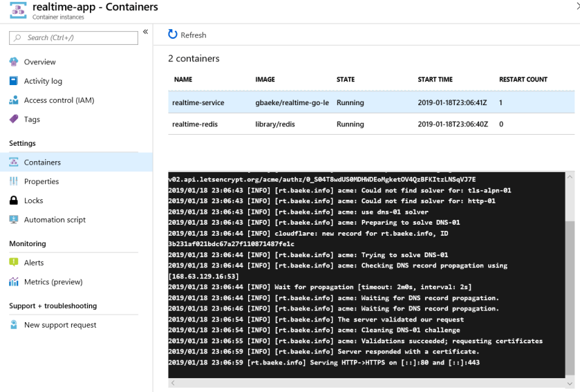This screenshot has width=580, height=392.
Task: Click the RESTART COUNT column header
Action: pyautogui.click(x=523, y=80)
